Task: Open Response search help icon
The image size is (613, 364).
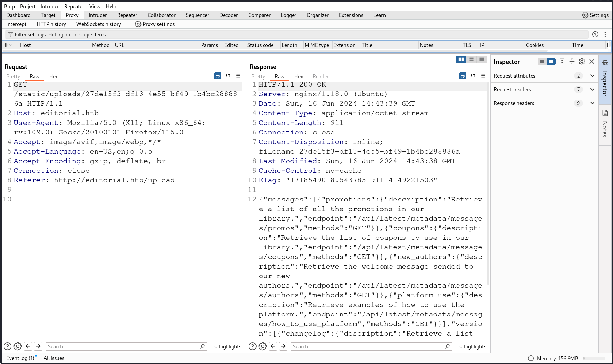Action: point(252,346)
